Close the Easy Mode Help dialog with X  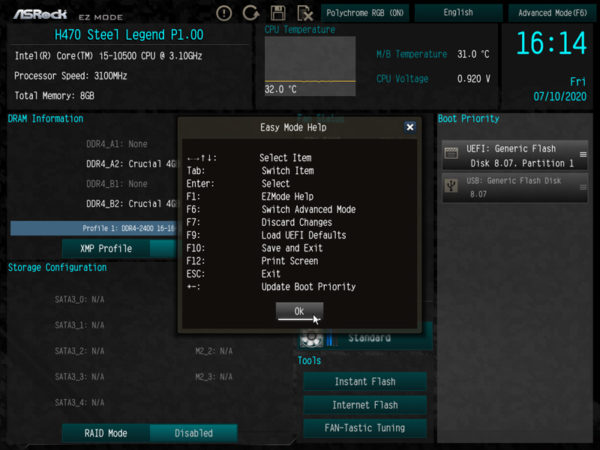pyautogui.click(x=410, y=127)
